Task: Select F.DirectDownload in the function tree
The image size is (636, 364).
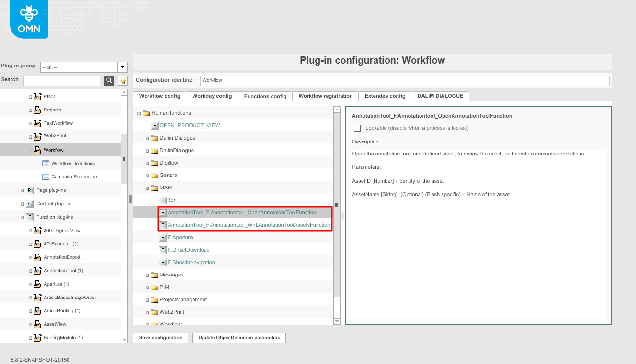Action: pyautogui.click(x=188, y=250)
